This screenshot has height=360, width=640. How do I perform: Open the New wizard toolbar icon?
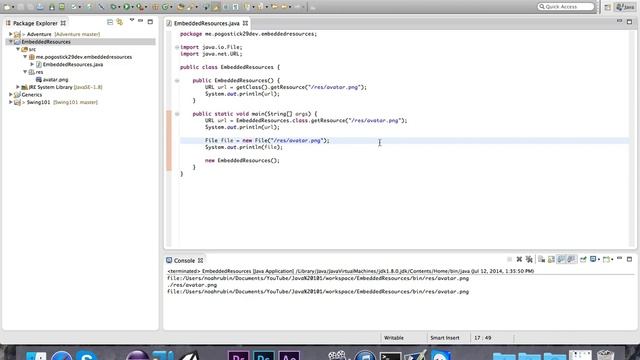tap(7, 7)
